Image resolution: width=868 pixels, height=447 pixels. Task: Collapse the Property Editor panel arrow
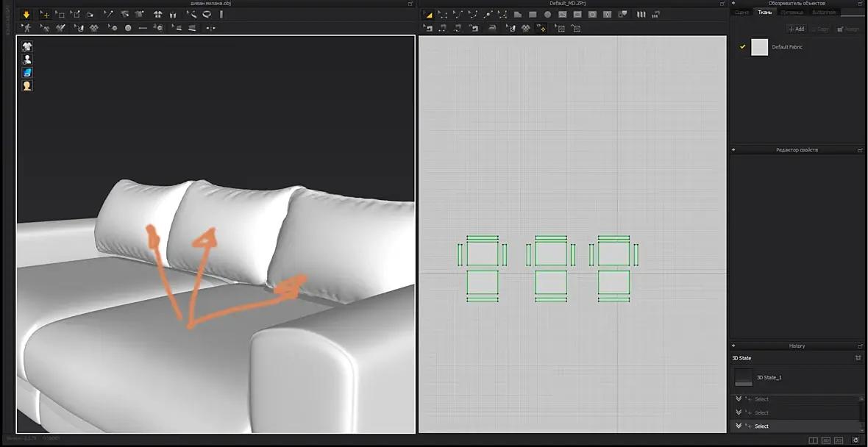point(733,150)
